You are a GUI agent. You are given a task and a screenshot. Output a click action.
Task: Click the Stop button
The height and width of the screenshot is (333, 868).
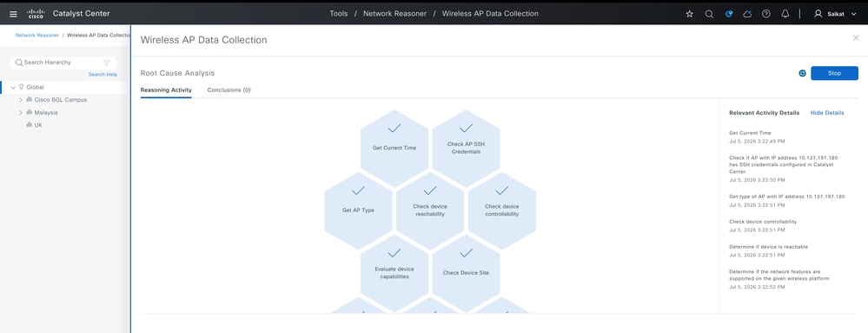tap(834, 73)
